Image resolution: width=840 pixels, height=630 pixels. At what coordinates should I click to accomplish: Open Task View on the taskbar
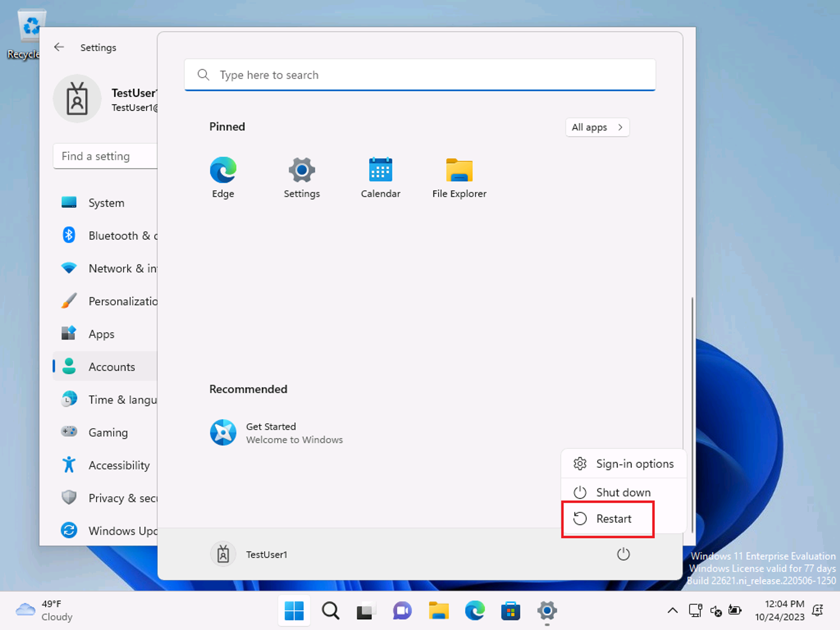[x=366, y=611]
